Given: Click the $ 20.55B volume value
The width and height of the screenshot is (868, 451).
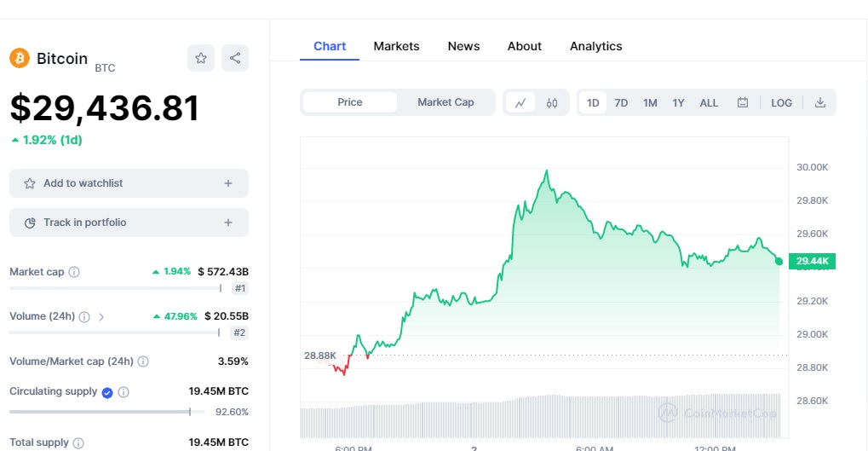Looking at the screenshot, I should pos(227,316).
